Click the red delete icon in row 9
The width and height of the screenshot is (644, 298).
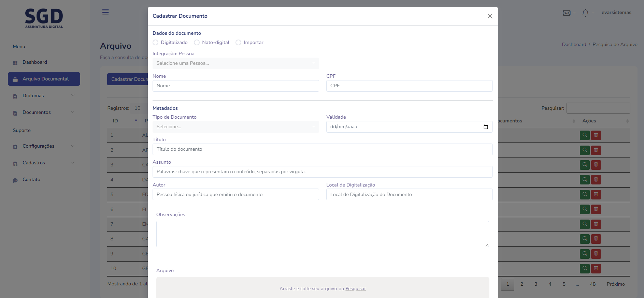(596, 254)
